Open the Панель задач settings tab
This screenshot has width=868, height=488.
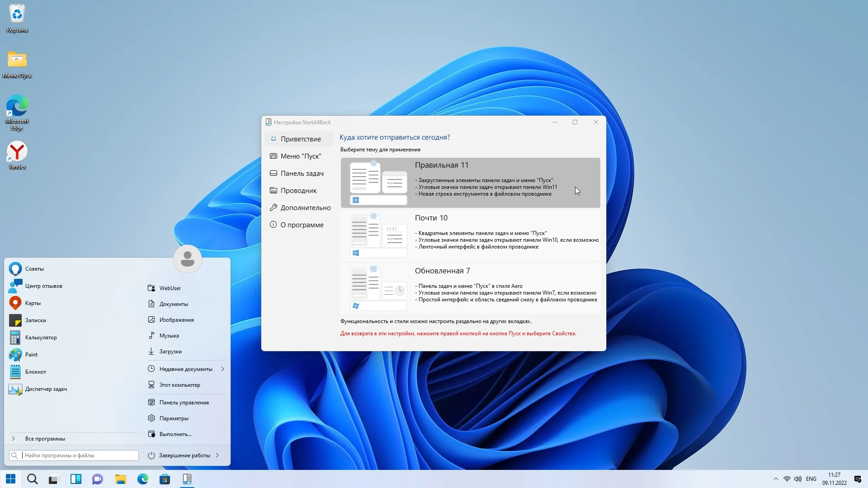(302, 174)
